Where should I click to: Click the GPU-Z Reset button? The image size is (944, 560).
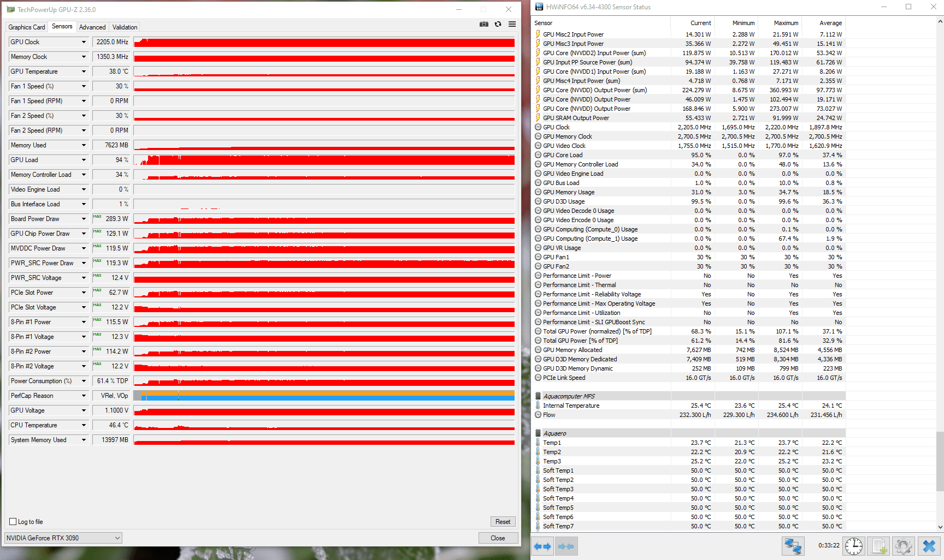coord(503,522)
